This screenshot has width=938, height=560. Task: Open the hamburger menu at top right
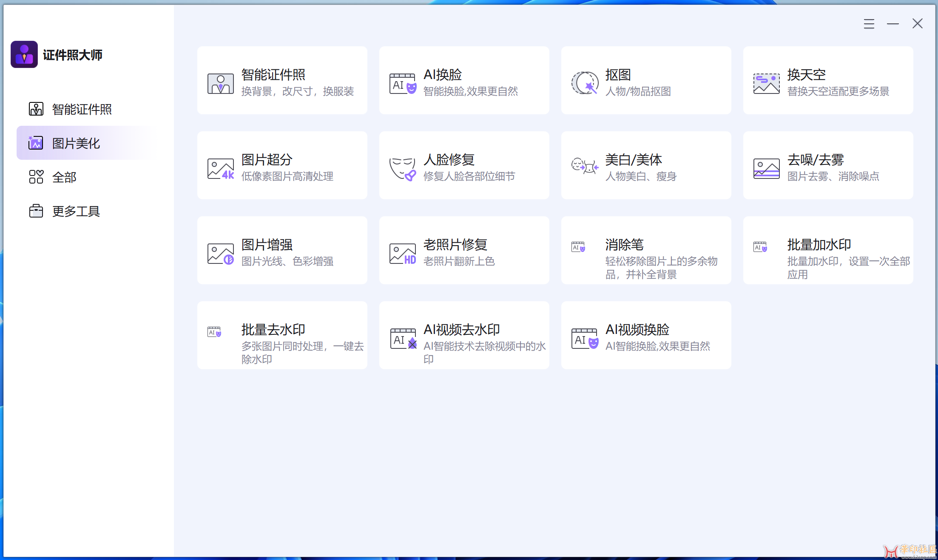pyautogui.click(x=869, y=24)
